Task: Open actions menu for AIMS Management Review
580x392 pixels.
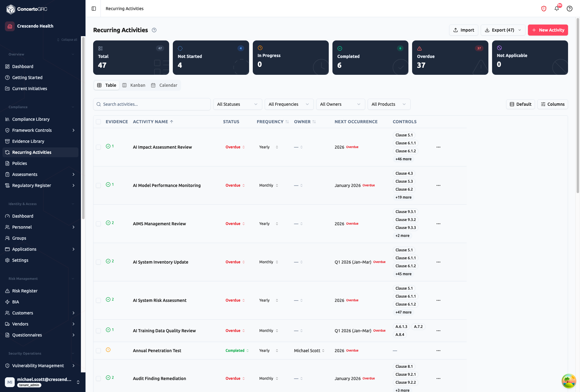Action: click(x=438, y=224)
